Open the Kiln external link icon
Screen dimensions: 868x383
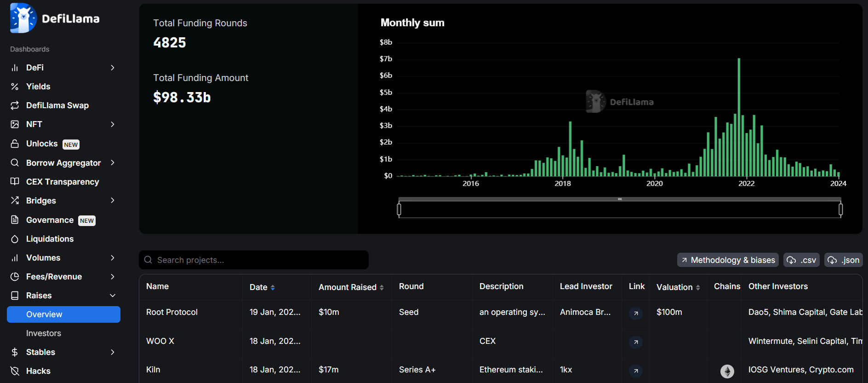[635, 371]
